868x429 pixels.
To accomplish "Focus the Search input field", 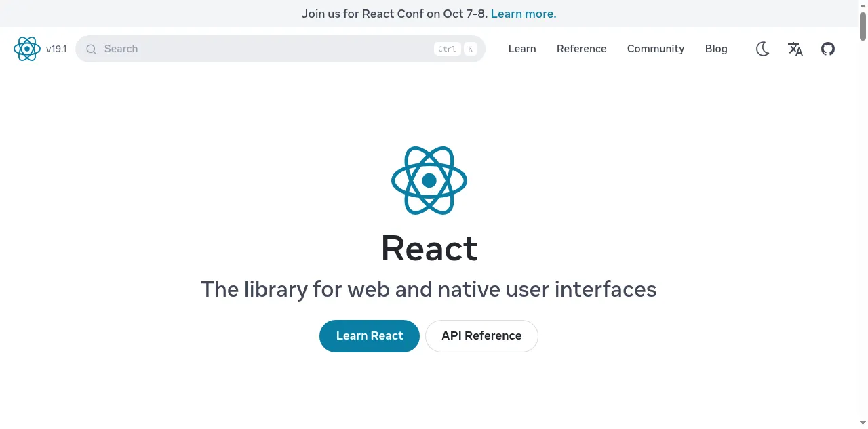I will [280, 49].
